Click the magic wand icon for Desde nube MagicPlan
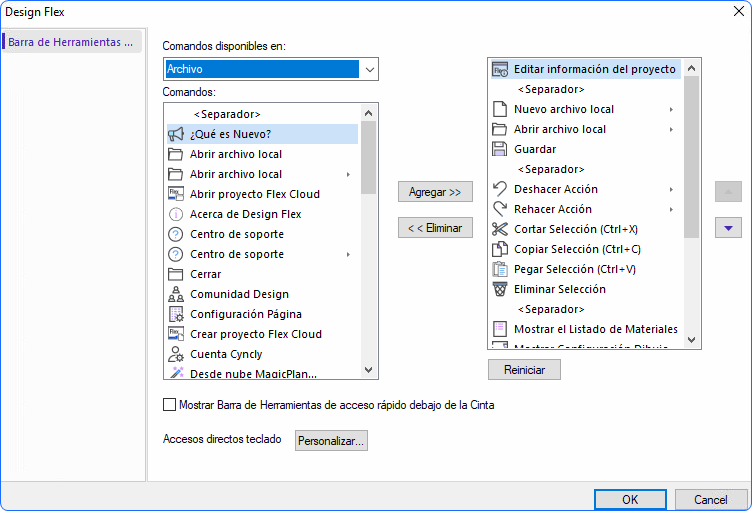 176,373
